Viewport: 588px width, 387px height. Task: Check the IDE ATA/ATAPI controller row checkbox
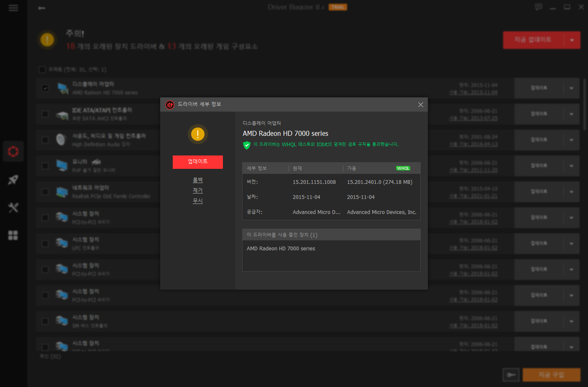click(45, 114)
